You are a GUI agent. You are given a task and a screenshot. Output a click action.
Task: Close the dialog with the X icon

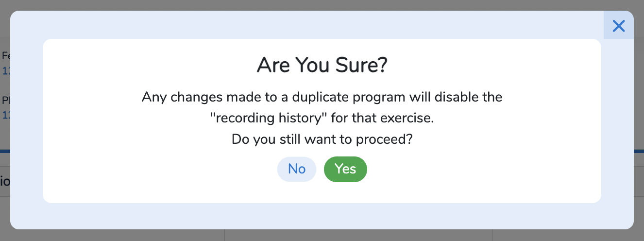pyautogui.click(x=619, y=26)
